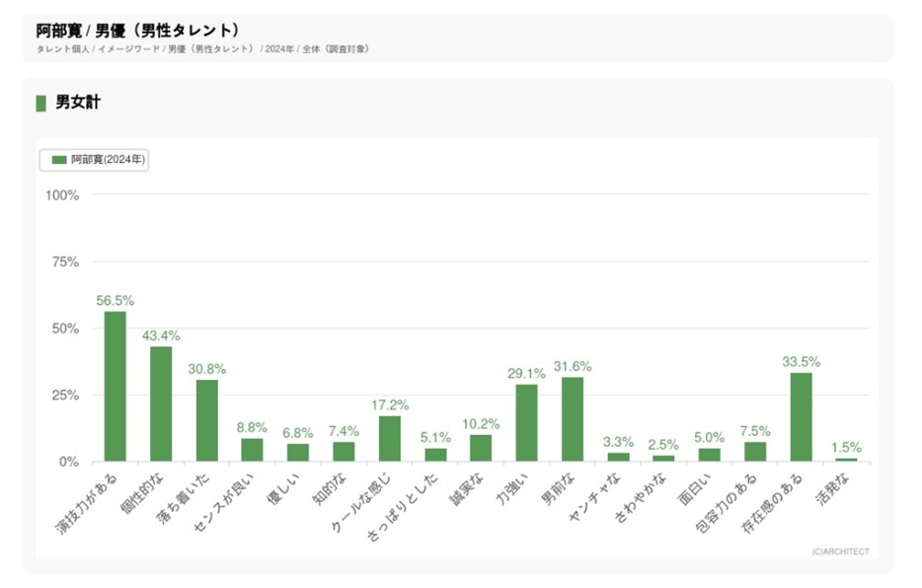Click the イメージワード breadcrumb item
The height and width of the screenshot is (588, 922).
coord(128,49)
